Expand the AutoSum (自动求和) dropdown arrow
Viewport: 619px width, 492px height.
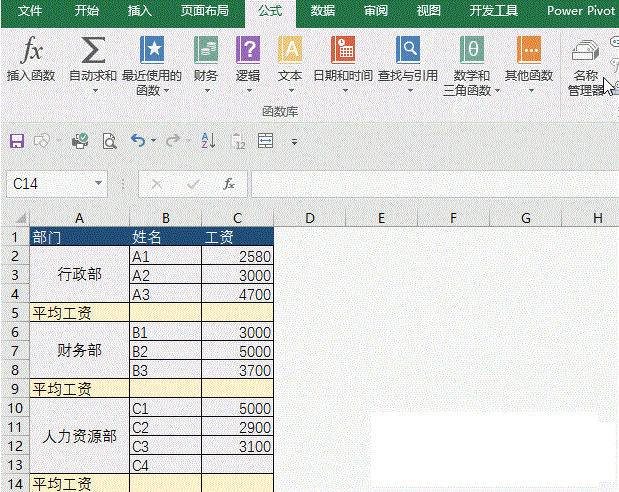pos(95,91)
